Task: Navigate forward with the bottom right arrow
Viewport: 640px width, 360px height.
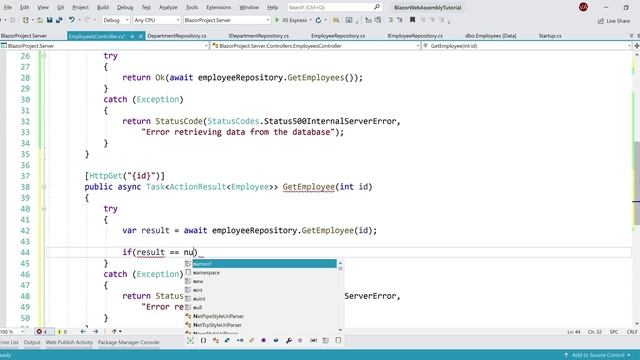Action: pyautogui.click(x=96, y=331)
